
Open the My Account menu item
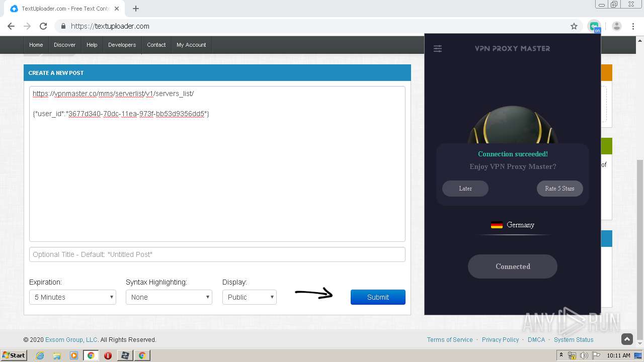pyautogui.click(x=191, y=45)
